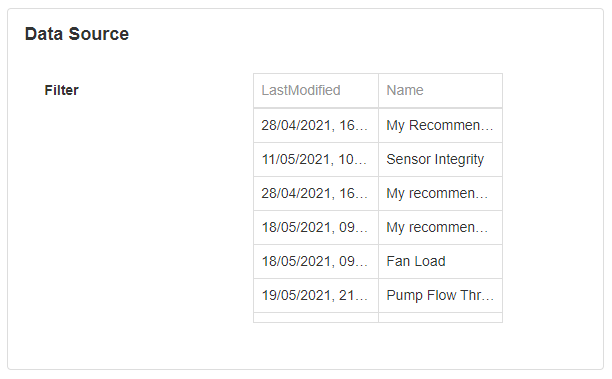This screenshot has height=379, width=612.
Task: Click the Data Source heading
Action: [77, 34]
